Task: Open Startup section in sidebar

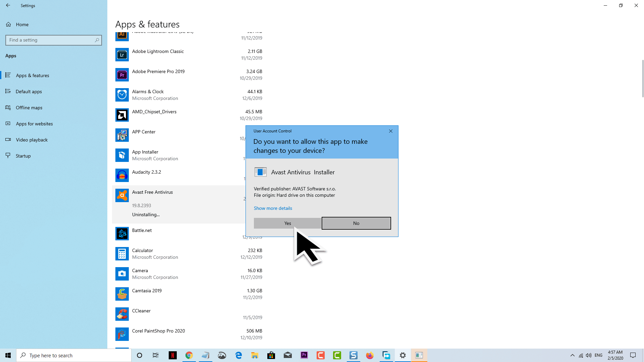Action: [23, 156]
